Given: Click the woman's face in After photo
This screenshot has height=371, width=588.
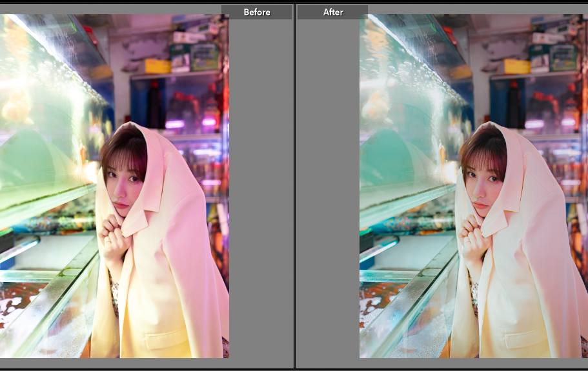Looking at the screenshot, I should point(482,184).
